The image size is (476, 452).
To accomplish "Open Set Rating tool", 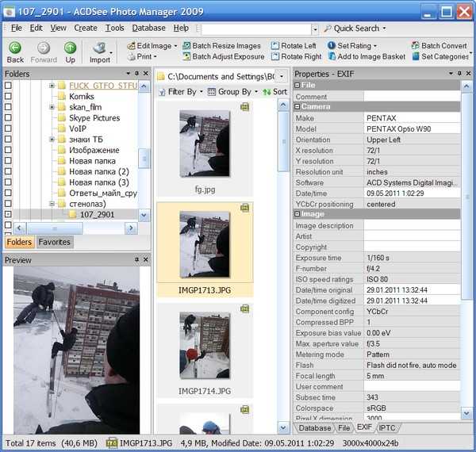I will (352, 46).
